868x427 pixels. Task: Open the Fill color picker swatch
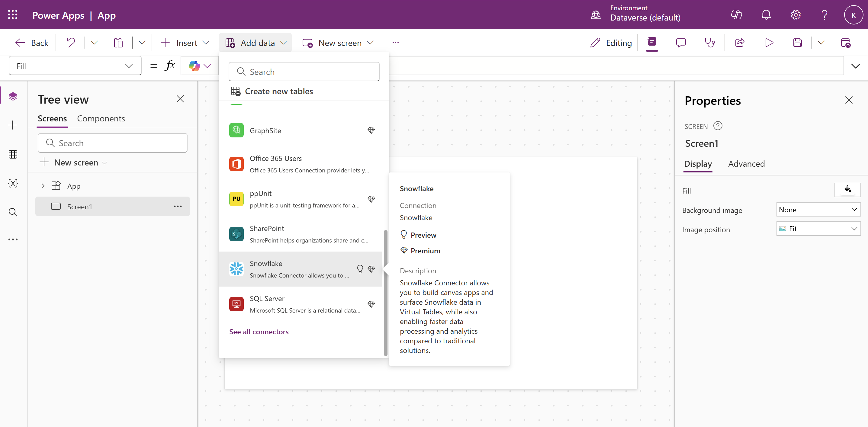[x=847, y=190]
